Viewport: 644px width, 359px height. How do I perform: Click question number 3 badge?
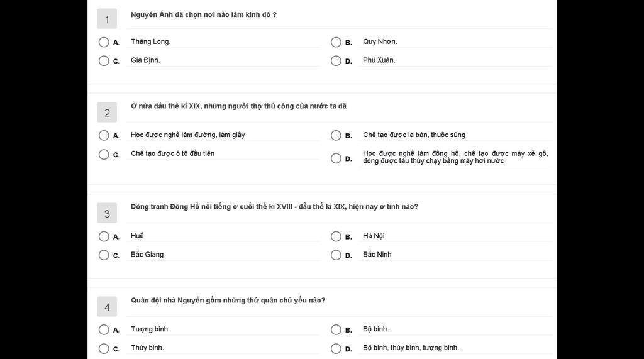pos(107,213)
